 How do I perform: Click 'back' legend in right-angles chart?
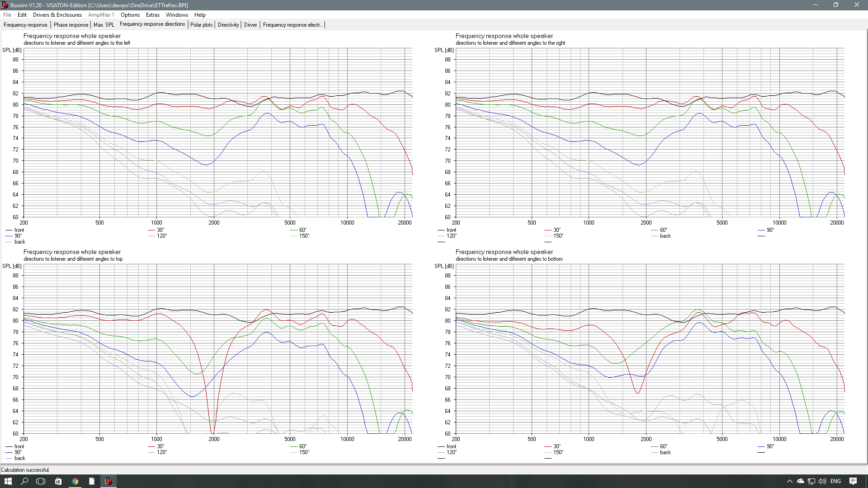(x=661, y=236)
